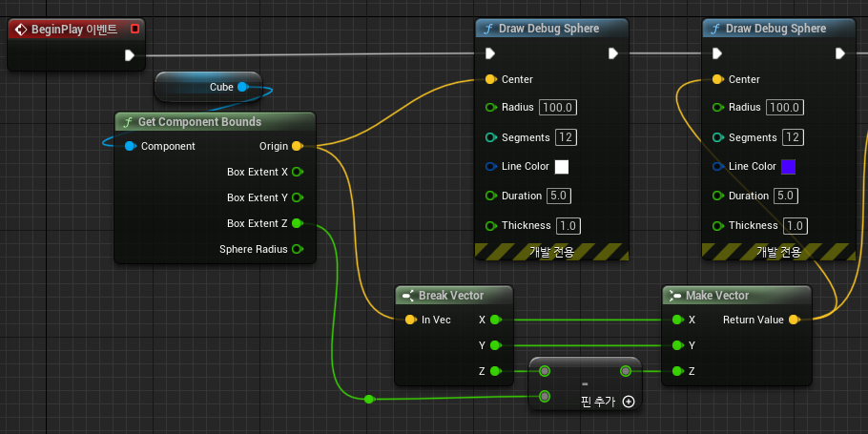
Task: Click the Duration 5.0 field on first Draw Debug Sphere
Action: [x=559, y=196]
